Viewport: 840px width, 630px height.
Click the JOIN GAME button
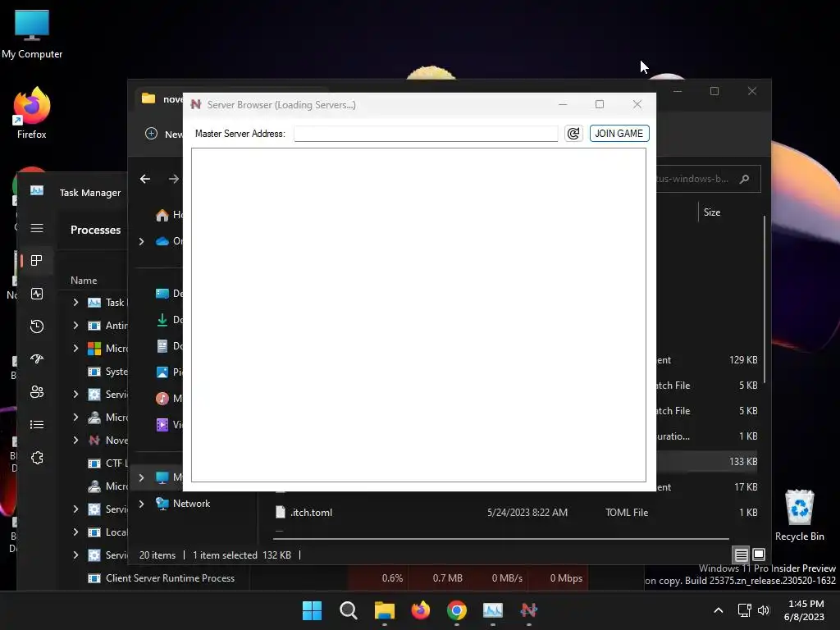click(619, 134)
